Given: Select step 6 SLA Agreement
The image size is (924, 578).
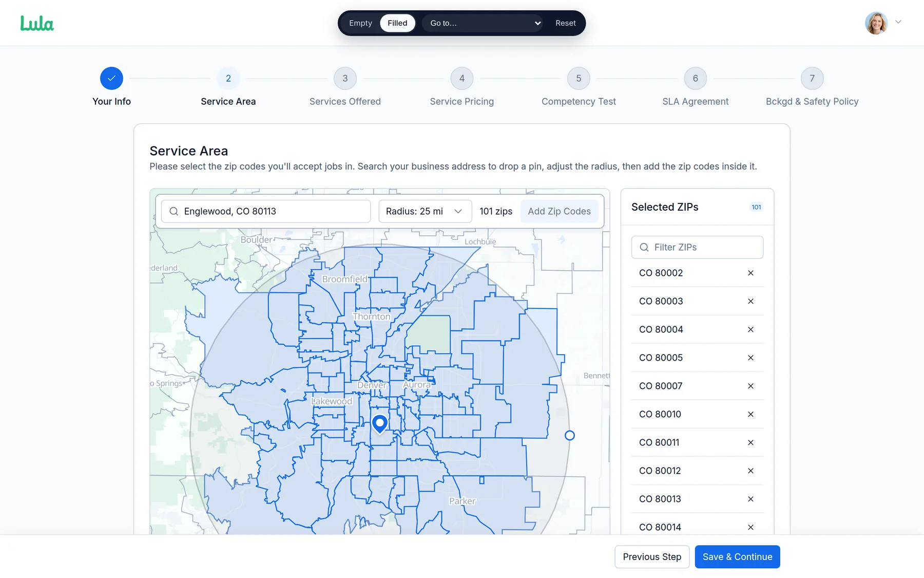Looking at the screenshot, I should [x=696, y=79].
